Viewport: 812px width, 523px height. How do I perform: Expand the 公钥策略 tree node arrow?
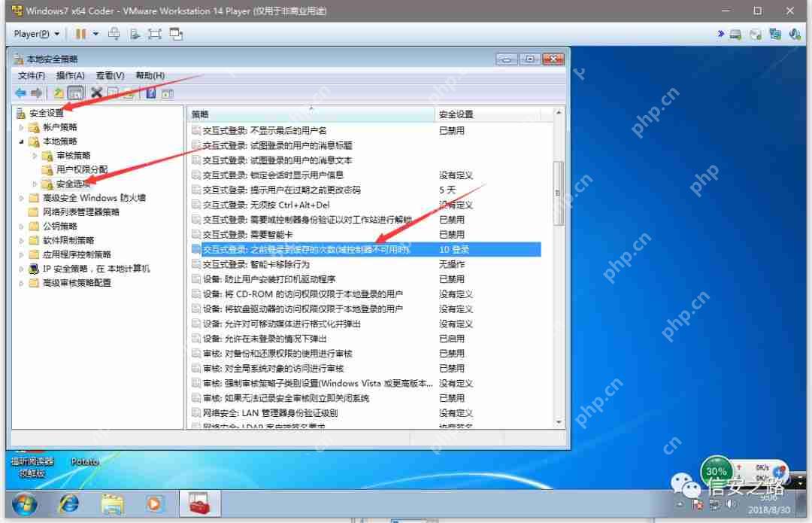click(21, 226)
